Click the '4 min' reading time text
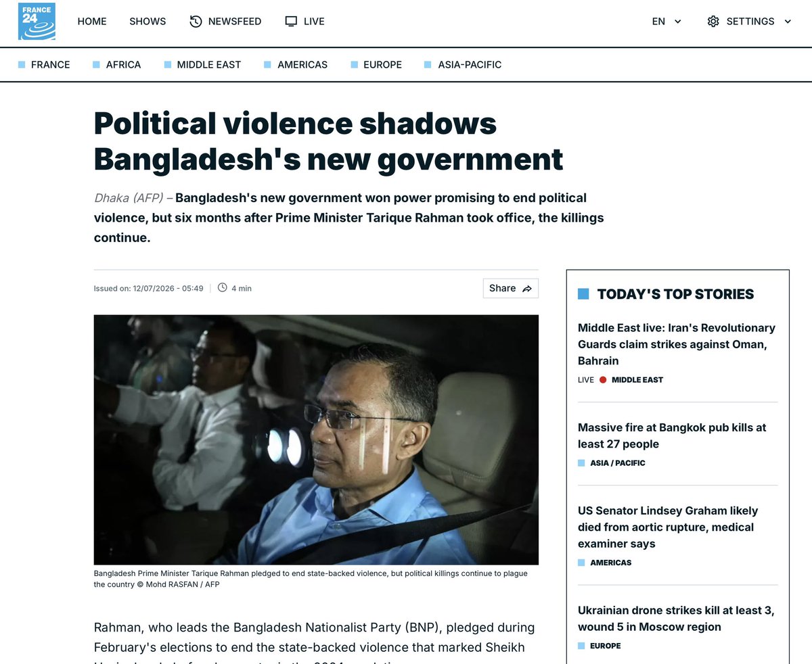The image size is (812, 664). 242,289
